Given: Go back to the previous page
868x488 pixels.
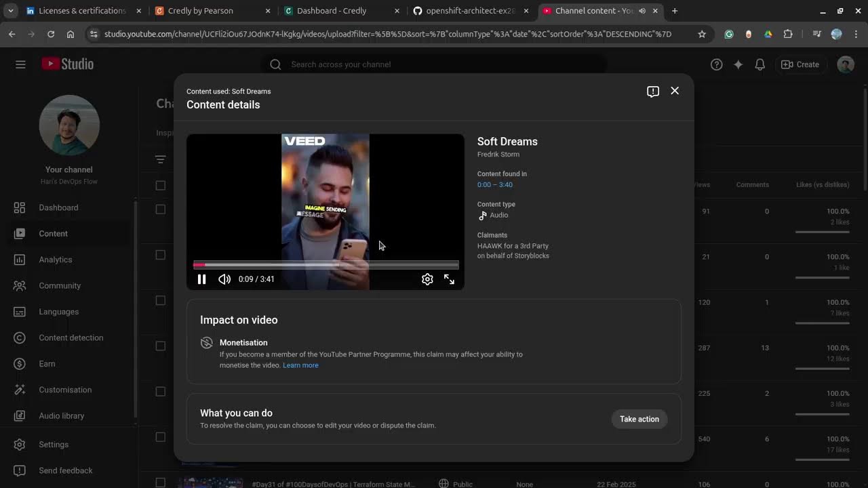Looking at the screenshot, I should tap(12, 34).
